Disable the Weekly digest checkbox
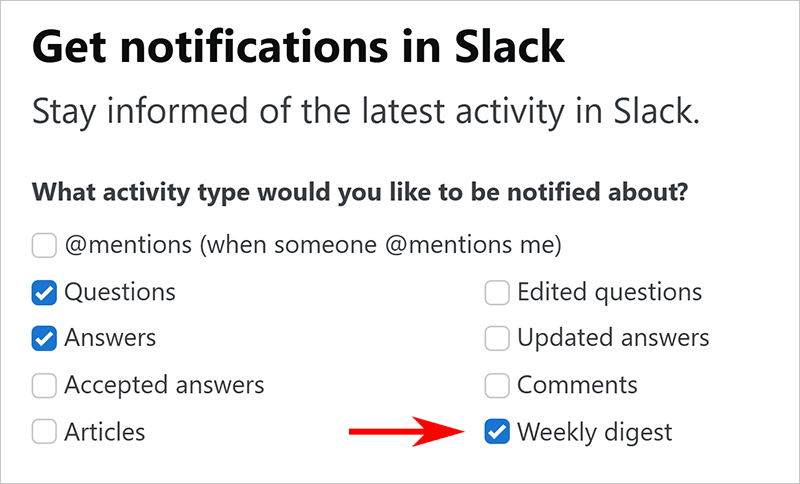The height and width of the screenshot is (484, 800). pos(497,432)
